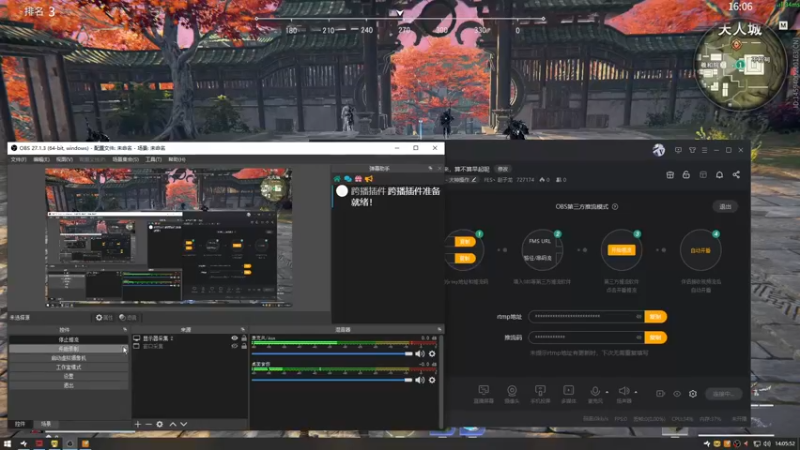Screen dimensions: 800x450
Task: Switch to the Controls tab at bottom
Action: pos(20,424)
